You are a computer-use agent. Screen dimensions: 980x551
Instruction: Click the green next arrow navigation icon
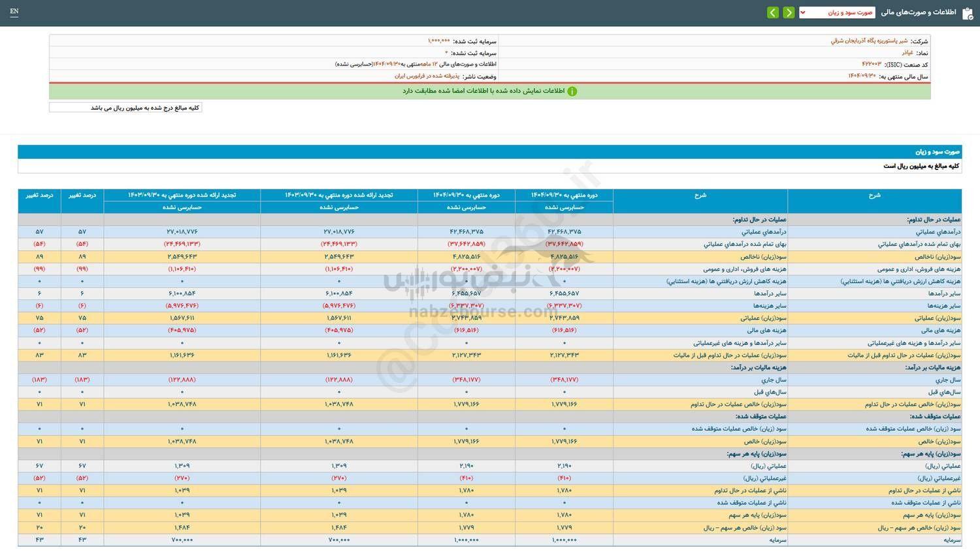[x=788, y=12]
